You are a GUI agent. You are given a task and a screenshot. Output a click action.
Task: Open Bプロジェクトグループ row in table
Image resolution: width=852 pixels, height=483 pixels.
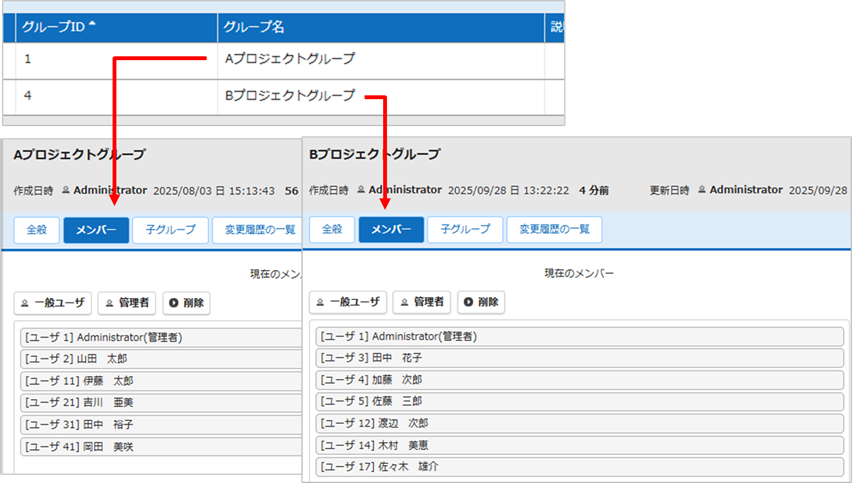(288, 96)
